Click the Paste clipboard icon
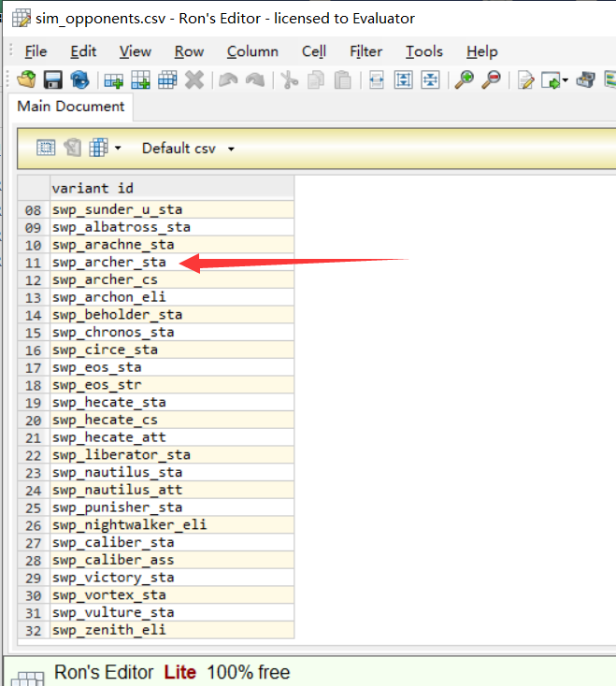 343,80
